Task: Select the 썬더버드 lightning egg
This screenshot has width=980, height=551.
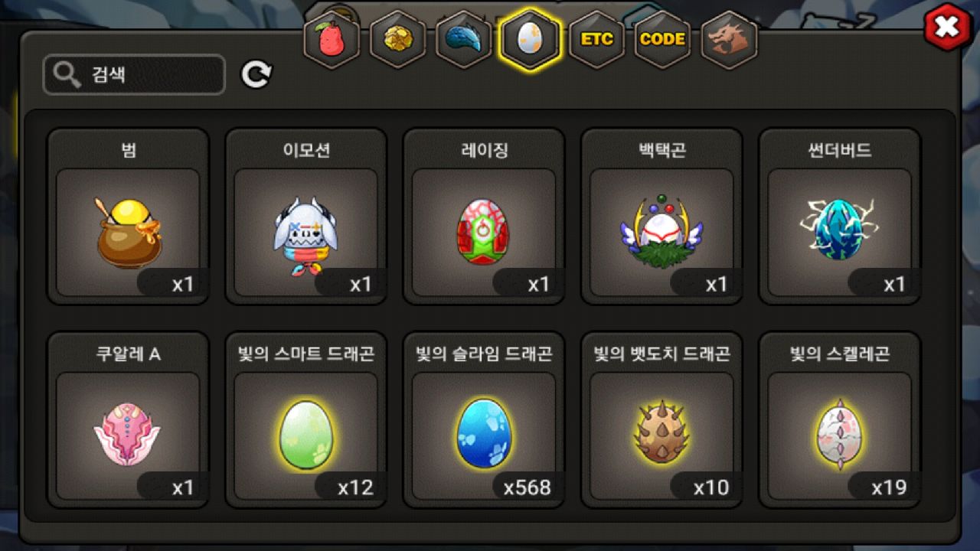Action: coord(839,217)
